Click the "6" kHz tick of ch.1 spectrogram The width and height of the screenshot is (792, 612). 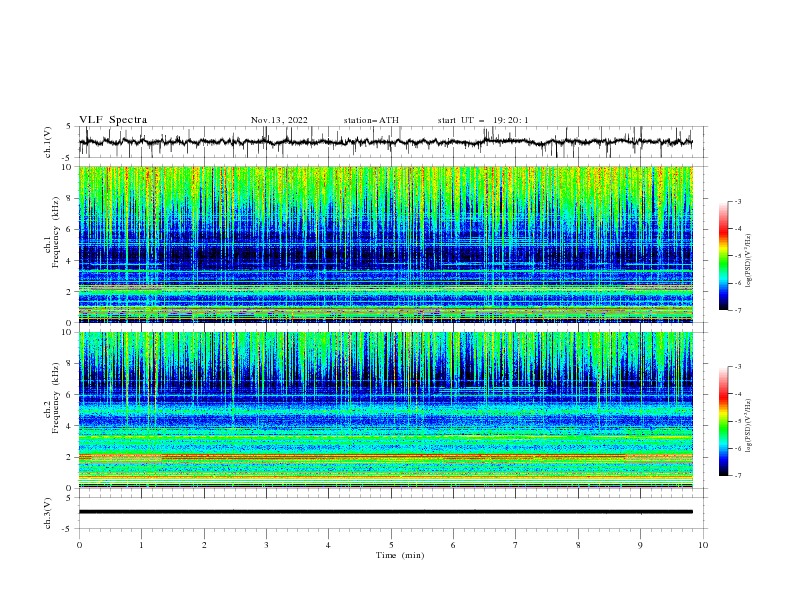pyautogui.click(x=70, y=229)
